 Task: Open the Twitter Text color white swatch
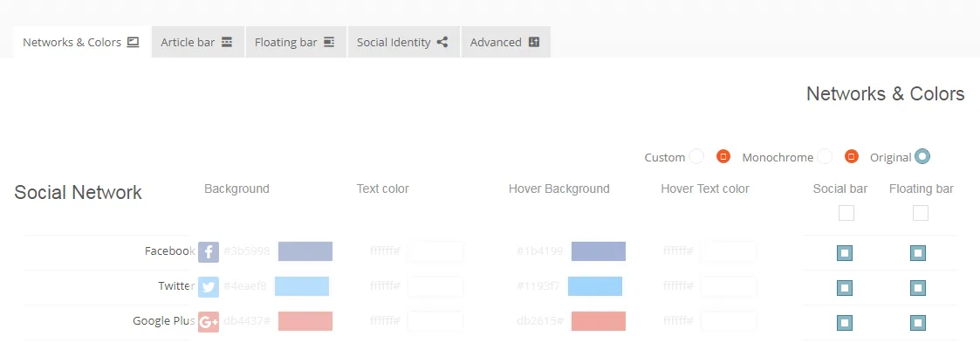click(x=435, y=286)
